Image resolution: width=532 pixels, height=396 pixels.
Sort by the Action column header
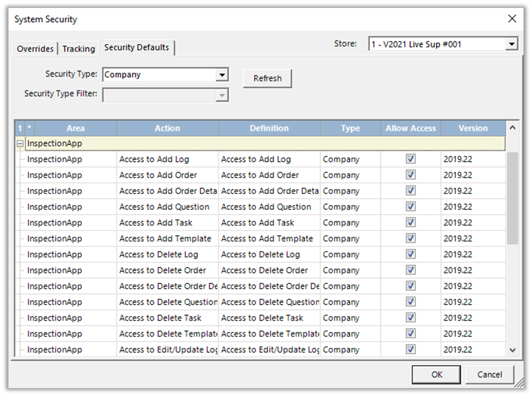tap(167, 128)
